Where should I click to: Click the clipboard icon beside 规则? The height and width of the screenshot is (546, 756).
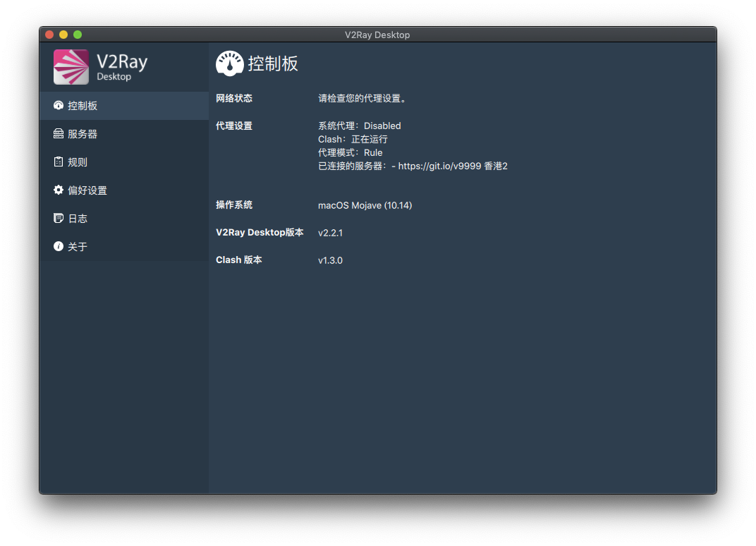click(59, 162)
